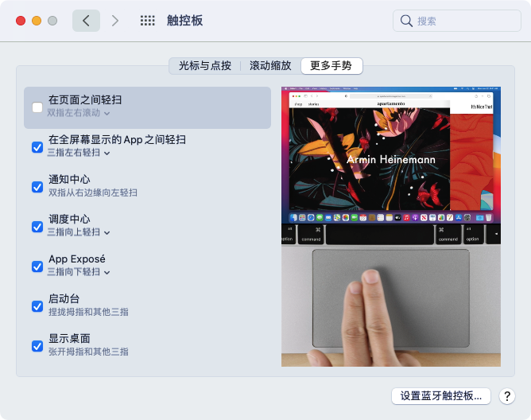Switch to 滚动缩放 tab
Screen dimensions: 531x420
click(x=270, y=66)
